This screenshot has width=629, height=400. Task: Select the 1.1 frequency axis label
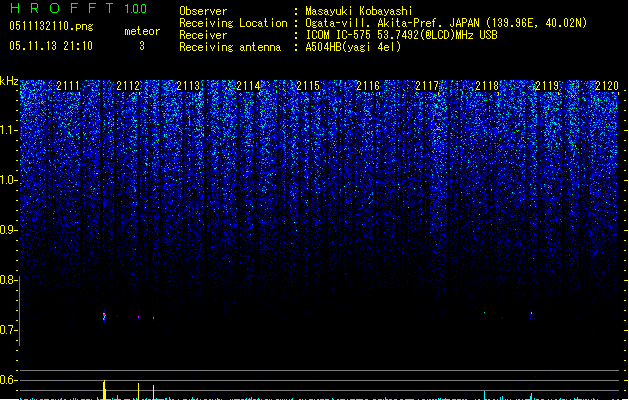tap(8, 130)
